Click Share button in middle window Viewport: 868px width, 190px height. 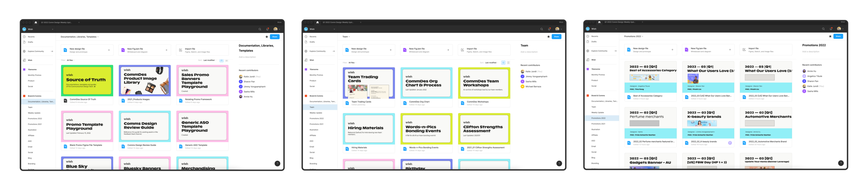pos(557,36)
